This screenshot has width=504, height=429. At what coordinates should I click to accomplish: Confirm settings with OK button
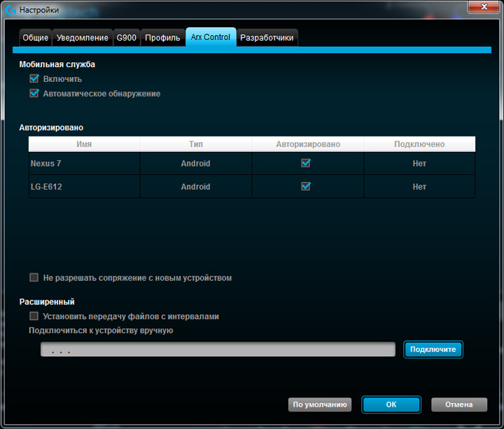tap(391, 405)
